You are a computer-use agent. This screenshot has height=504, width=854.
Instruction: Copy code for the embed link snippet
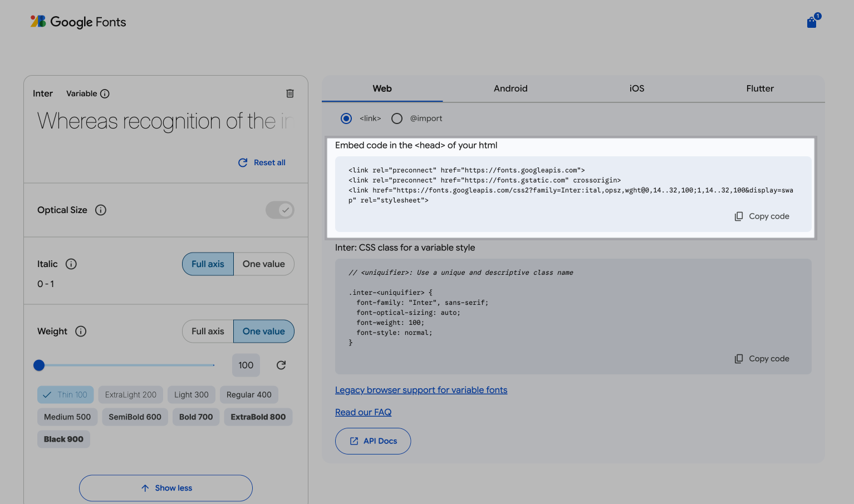click(x=762, y=216)
